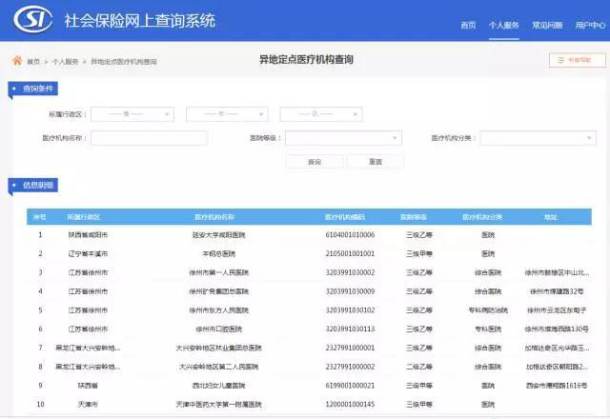Focus the 医疗机构名称 text field
This screenshot has width=610, height=419.
149,138
